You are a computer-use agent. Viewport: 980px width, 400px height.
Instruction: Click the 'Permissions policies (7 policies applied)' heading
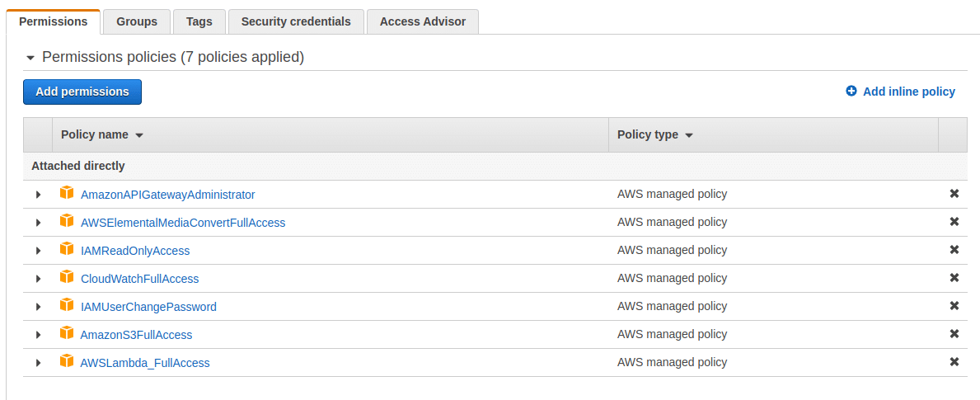173,58
